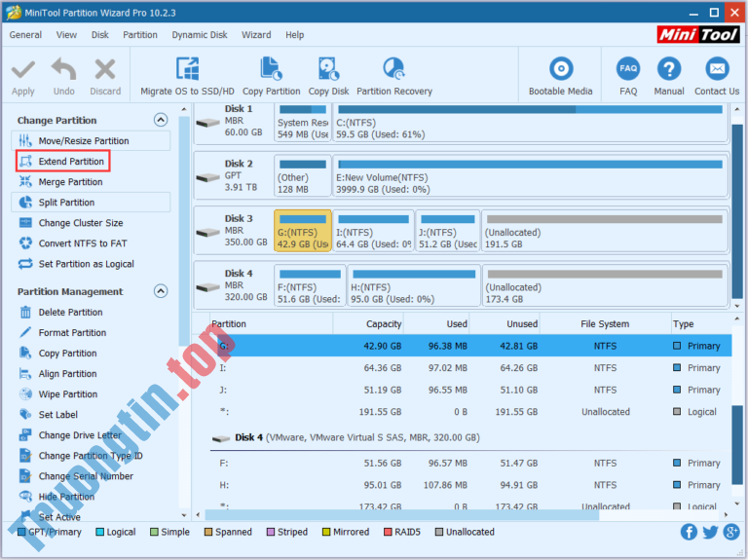Sort by Unused column header
Image resolution: width=748 pixels, height=560 pixels.
pos(505,324)
